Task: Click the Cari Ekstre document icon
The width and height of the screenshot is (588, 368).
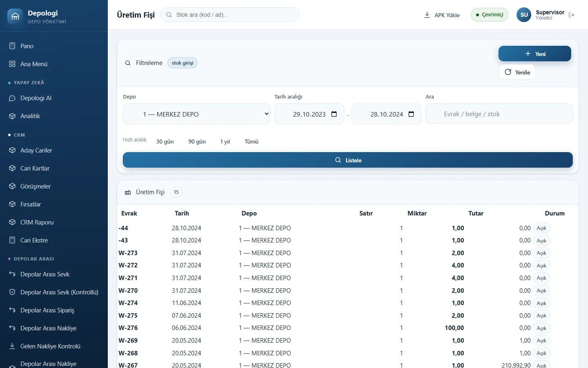Action: (x=12, y=240)
